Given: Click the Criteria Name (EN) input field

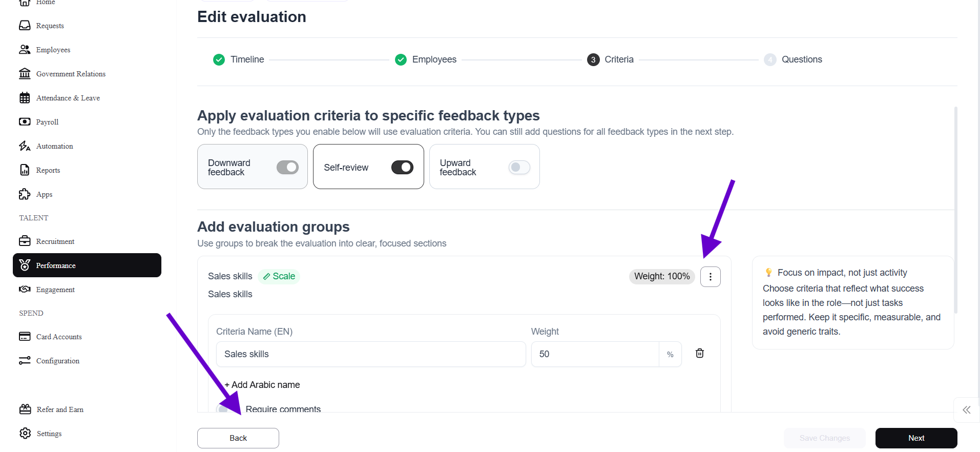Looking at the screenshot, I should coord(371,354).
